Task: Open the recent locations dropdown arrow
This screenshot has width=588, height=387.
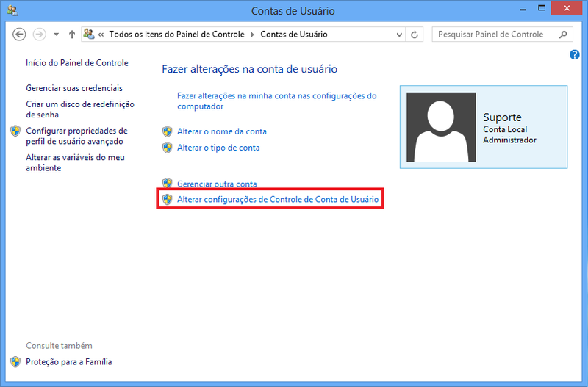Action: click(x=55, y=35)
